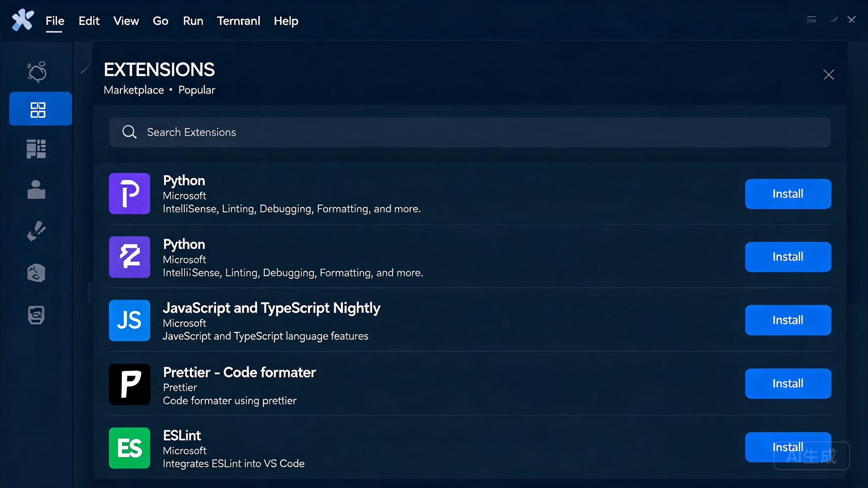Open the Edit menu
The image size is (868, 488).
(x=89, y=21)
